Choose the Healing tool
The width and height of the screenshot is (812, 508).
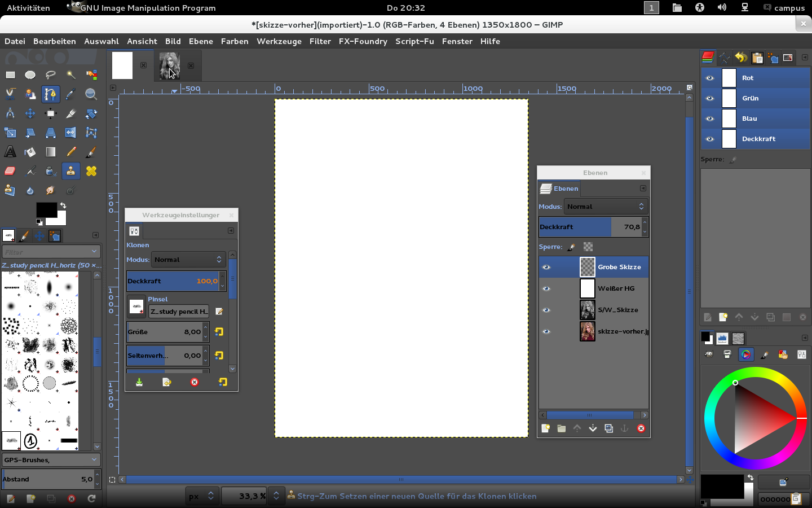tap(91, 171)
